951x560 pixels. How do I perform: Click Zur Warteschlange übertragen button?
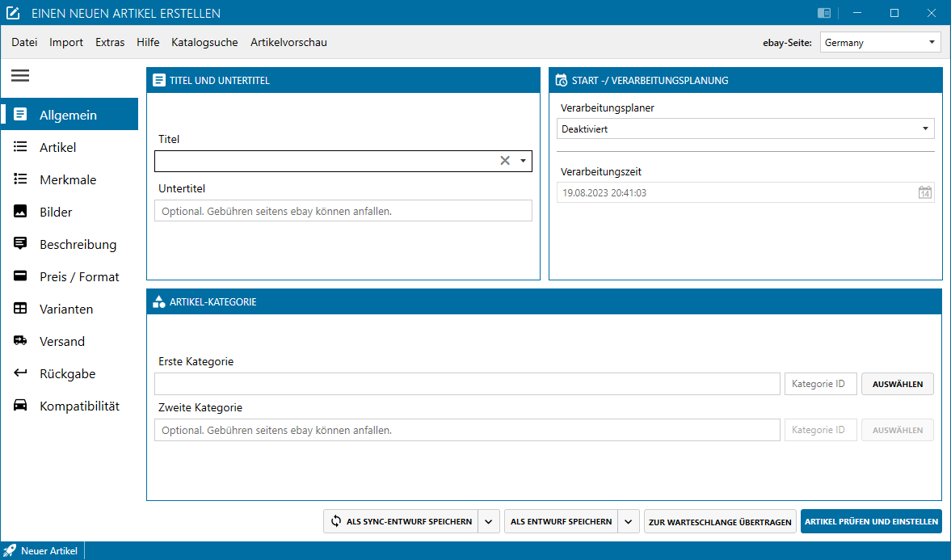pyautogui.click(x=720, y=522)
